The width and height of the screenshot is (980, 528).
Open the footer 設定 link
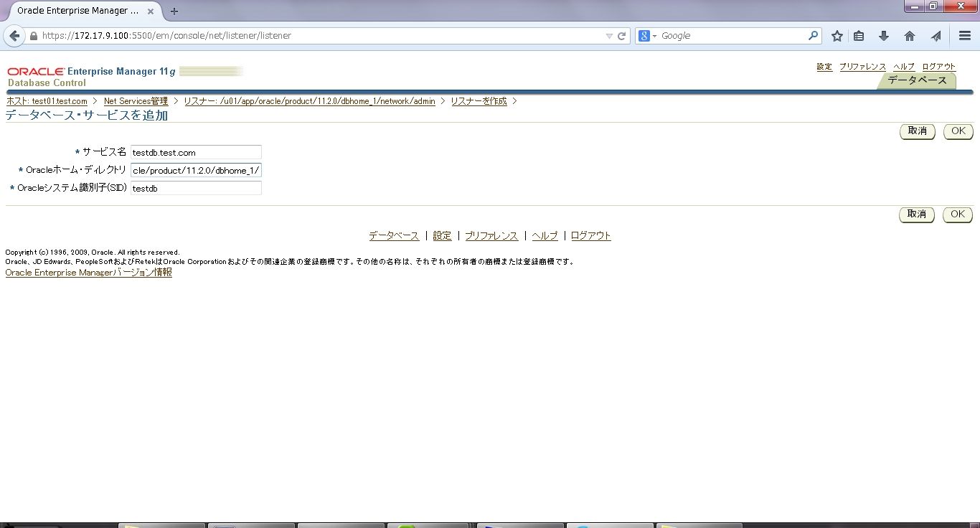point(442,235)
